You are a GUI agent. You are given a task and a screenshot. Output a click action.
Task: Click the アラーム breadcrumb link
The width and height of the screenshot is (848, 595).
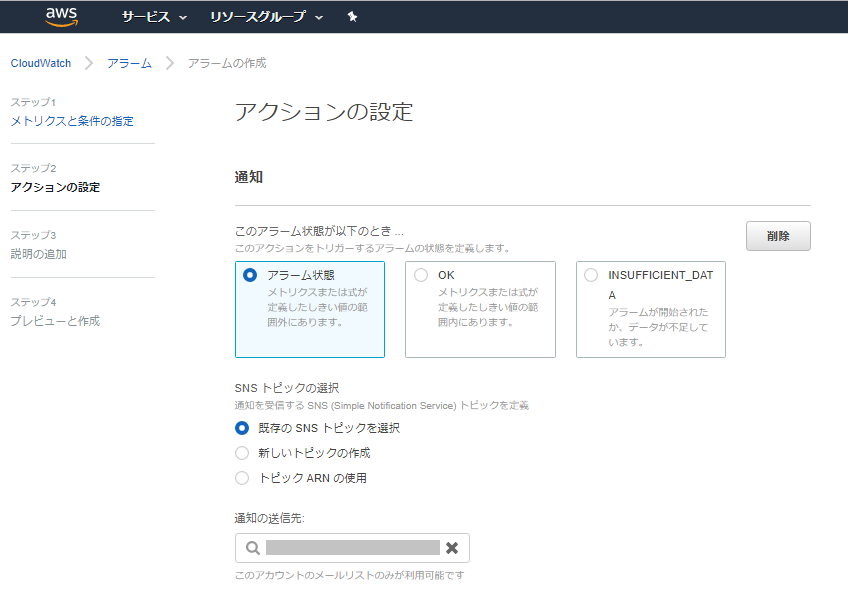128,62
